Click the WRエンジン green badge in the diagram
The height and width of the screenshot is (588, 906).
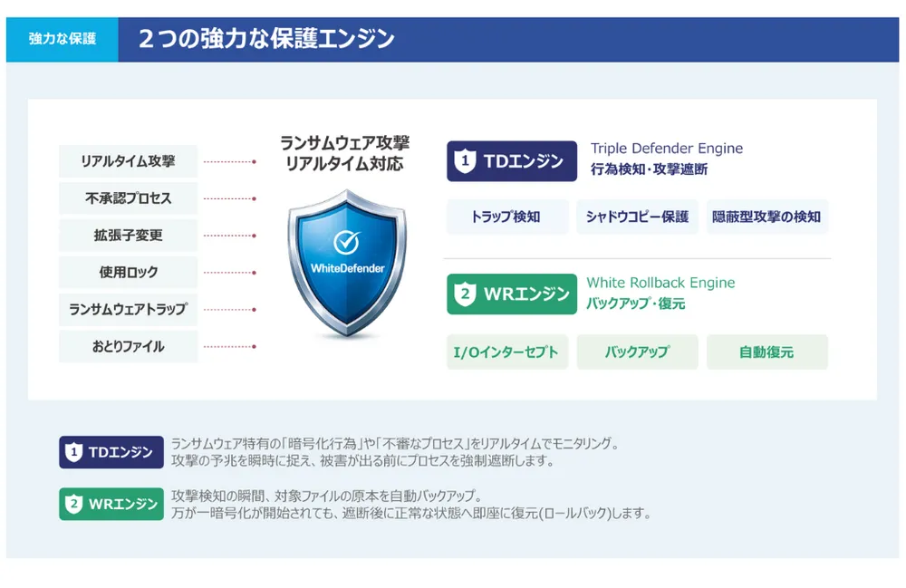[512, 294]
